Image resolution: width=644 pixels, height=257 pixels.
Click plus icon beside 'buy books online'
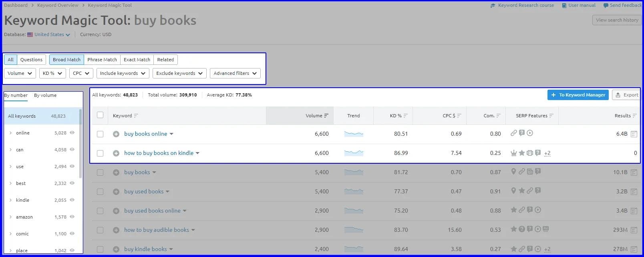[116, 134]
